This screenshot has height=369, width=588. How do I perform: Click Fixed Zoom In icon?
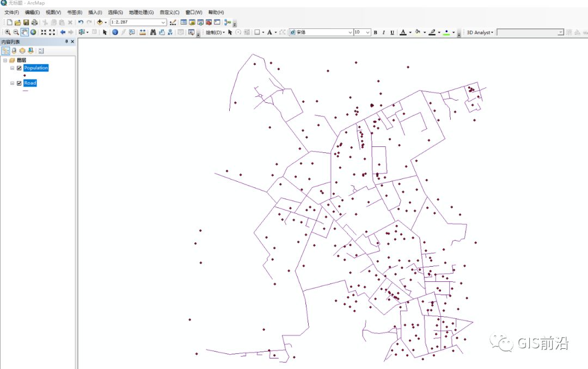[x=44, y=32]
